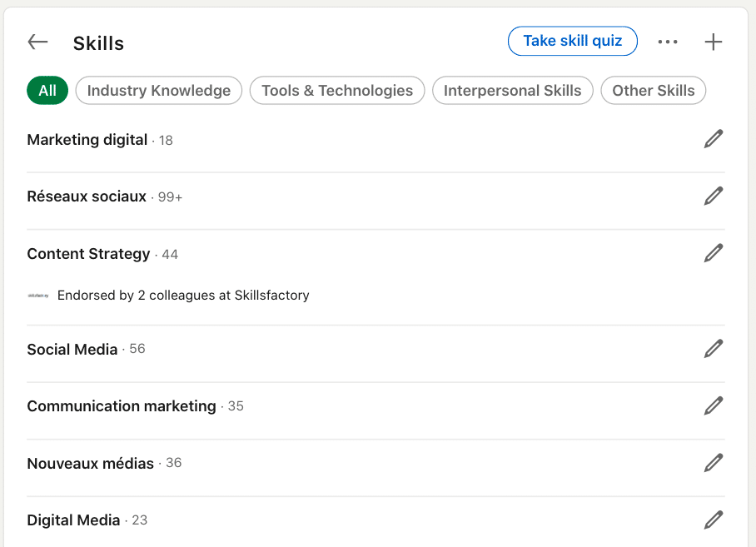Edit the Nouveaux médias skill
Screen dimensions: 756x547
click(714, 463)
